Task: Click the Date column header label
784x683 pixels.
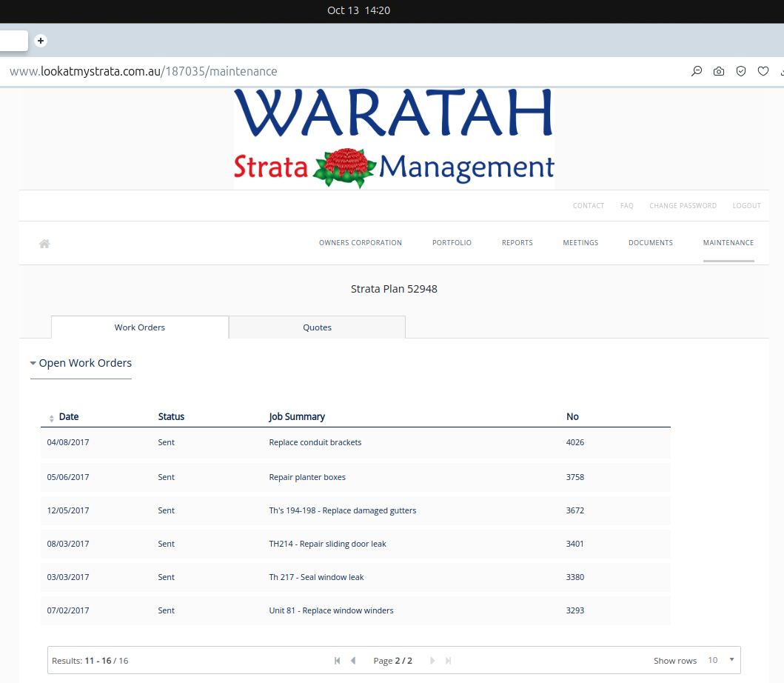Action: point(69,416)
